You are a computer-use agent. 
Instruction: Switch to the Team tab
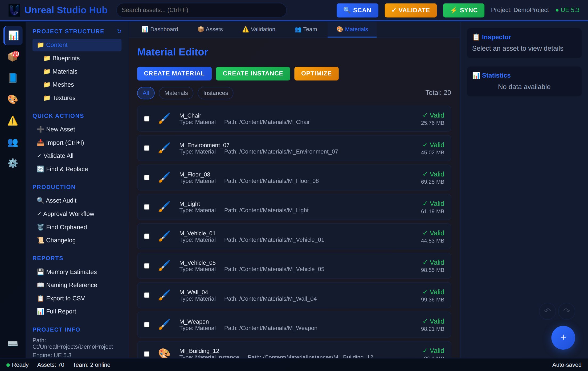(306, 29)
